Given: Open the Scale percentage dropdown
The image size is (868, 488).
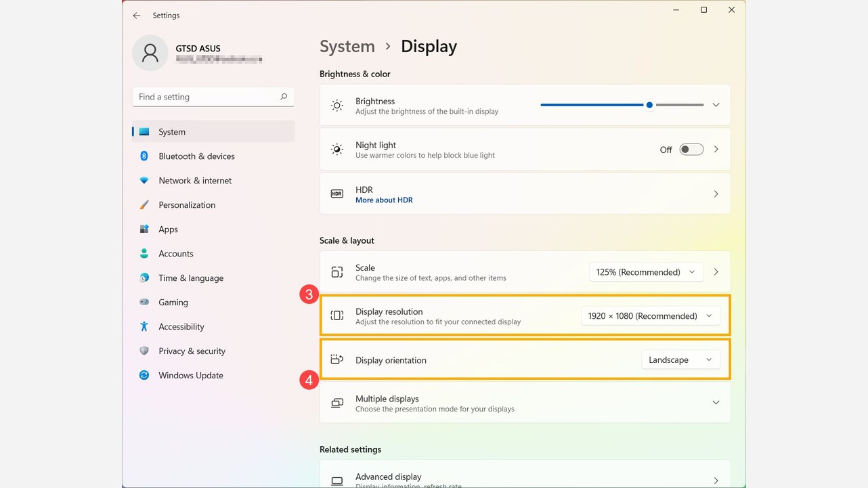Looking at the screenshot, I should (646, 272).
